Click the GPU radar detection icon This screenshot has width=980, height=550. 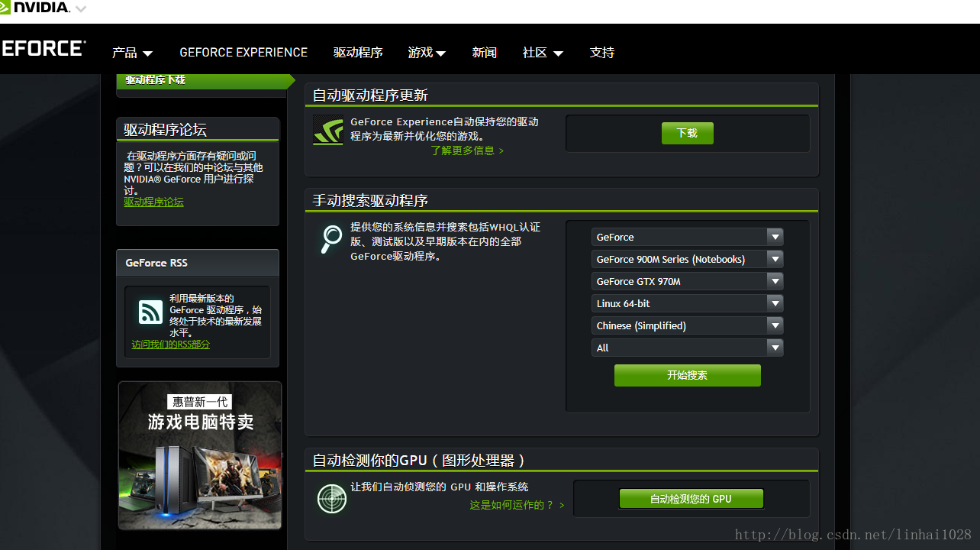coord(332,499)
